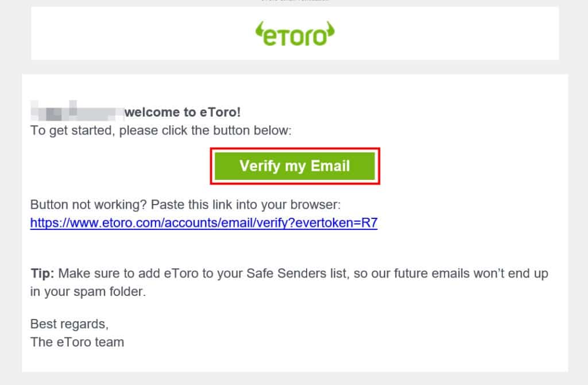Click the bold 'Tip:' label

pos(42,273)
